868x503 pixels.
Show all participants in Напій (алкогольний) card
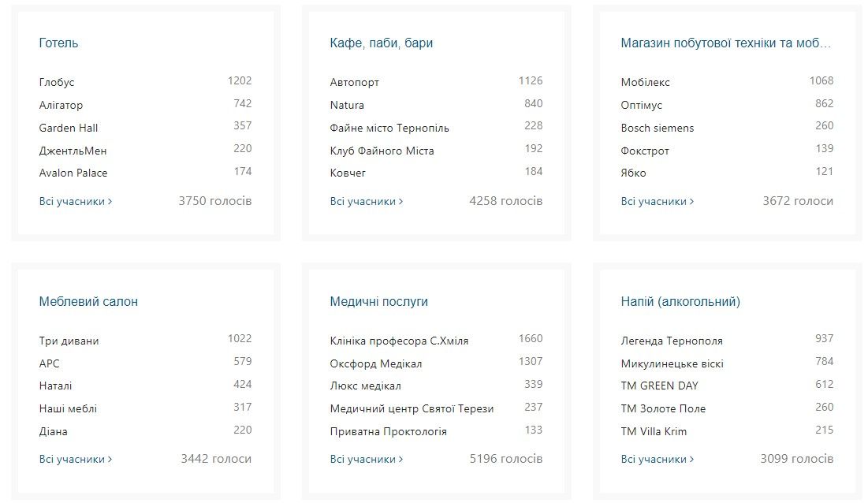(657, 459)
